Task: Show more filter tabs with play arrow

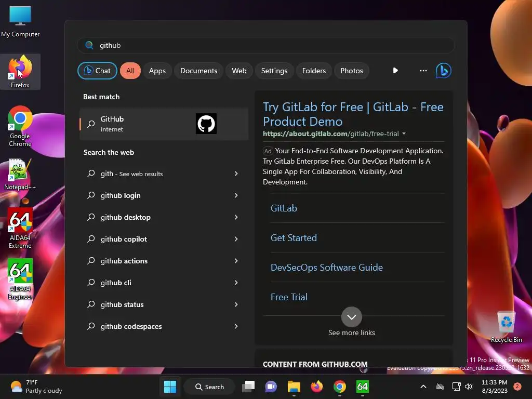Action: pos(395,71)
